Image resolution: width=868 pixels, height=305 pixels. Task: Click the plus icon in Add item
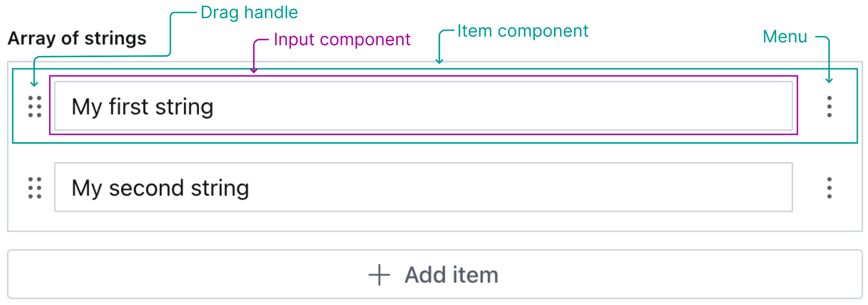tap(379, 275)
